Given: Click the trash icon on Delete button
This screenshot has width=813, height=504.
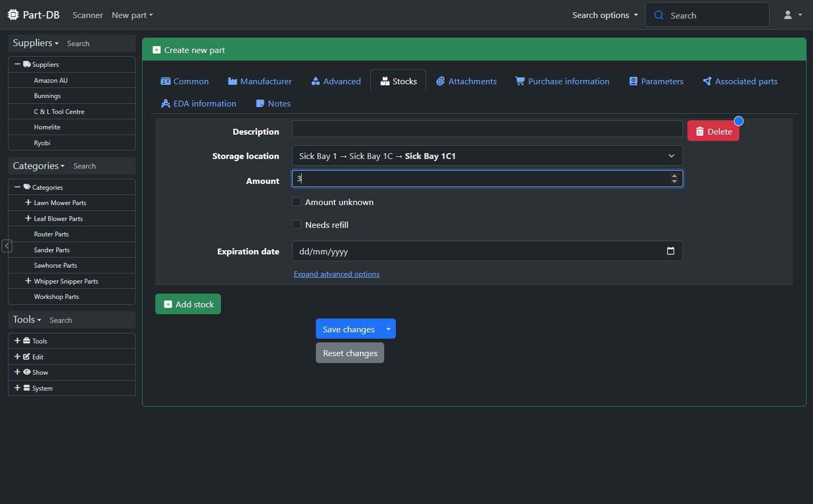Looking at the screenshot, I should [x=700, y=131].
